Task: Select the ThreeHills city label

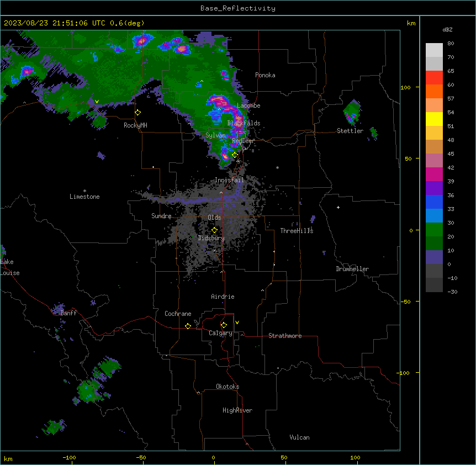Action: click(x=297, y=231)
